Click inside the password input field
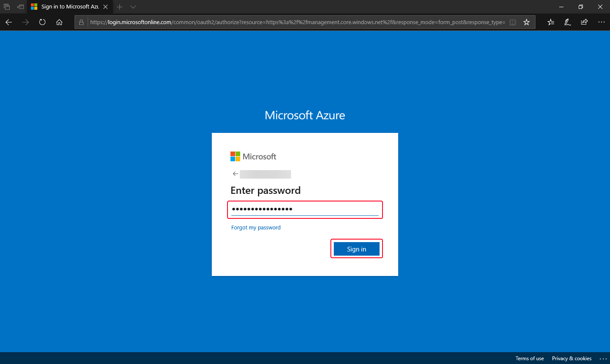The height and width of the screenshot is (364, 610). (305, 209)
